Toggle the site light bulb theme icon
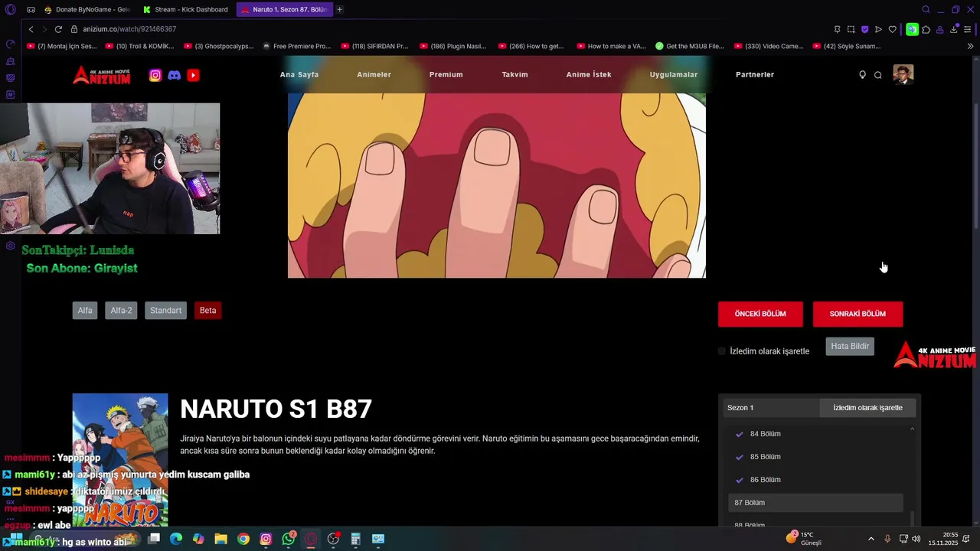The height and width of the screenshot is (551, 980). 862,75
